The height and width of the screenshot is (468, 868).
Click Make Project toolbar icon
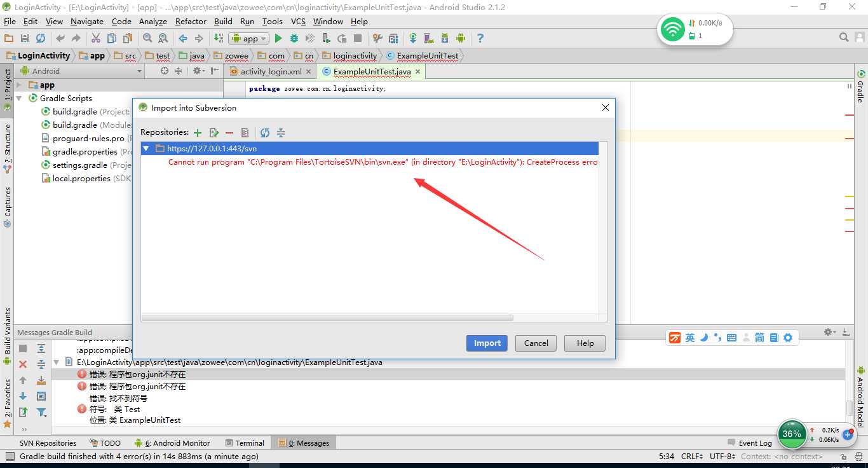click(219, 38)
